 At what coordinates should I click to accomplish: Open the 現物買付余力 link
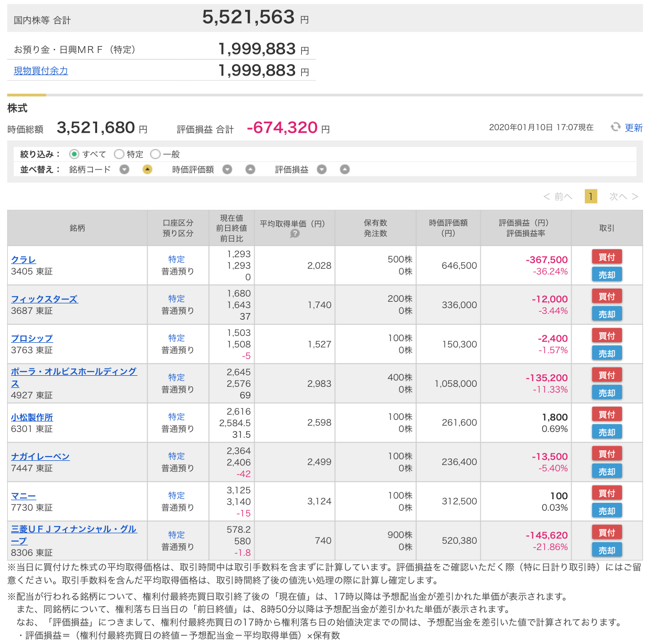click(x=41, y=70)
